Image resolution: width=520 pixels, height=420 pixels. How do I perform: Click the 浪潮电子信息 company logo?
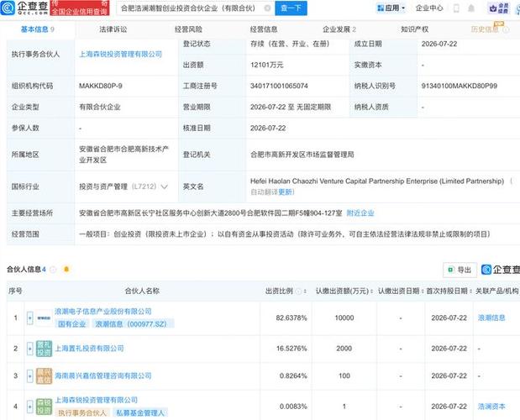[44, 318]
